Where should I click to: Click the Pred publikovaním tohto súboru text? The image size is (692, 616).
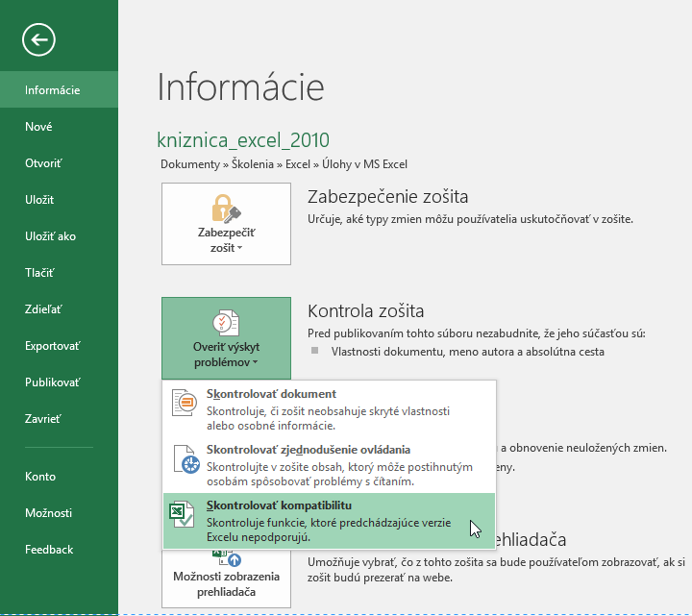click(477, 333)
